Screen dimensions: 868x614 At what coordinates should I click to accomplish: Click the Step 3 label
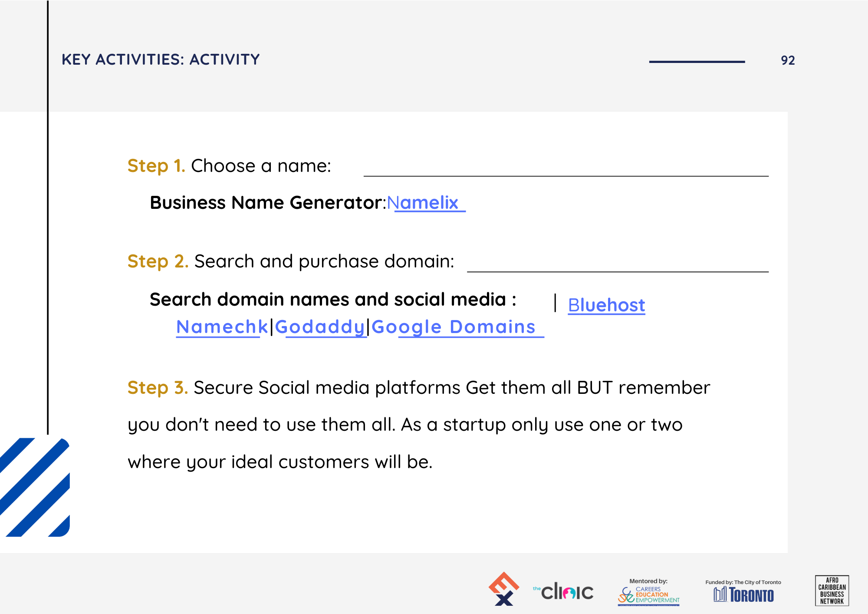pyautogui.click(x=158, y=387)
